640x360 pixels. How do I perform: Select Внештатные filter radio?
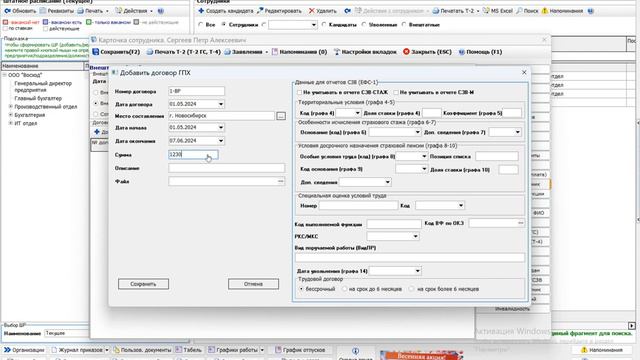click(x=404, y=25)
